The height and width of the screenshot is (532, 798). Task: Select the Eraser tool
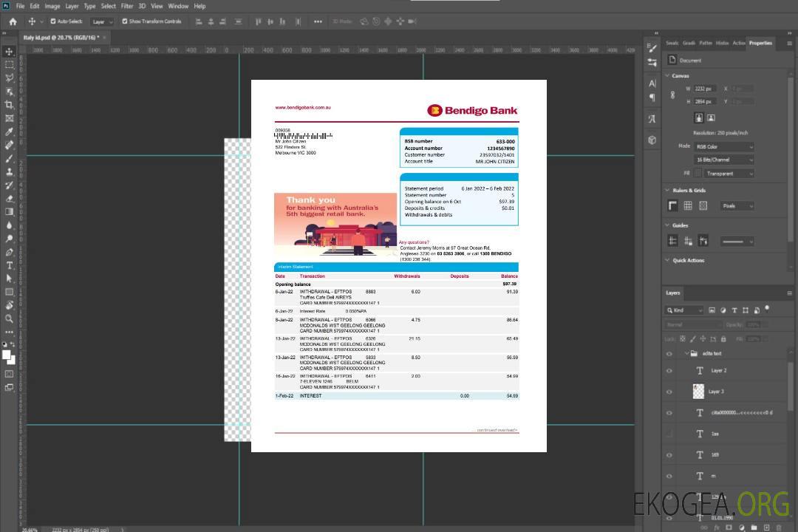pos(9,199)
